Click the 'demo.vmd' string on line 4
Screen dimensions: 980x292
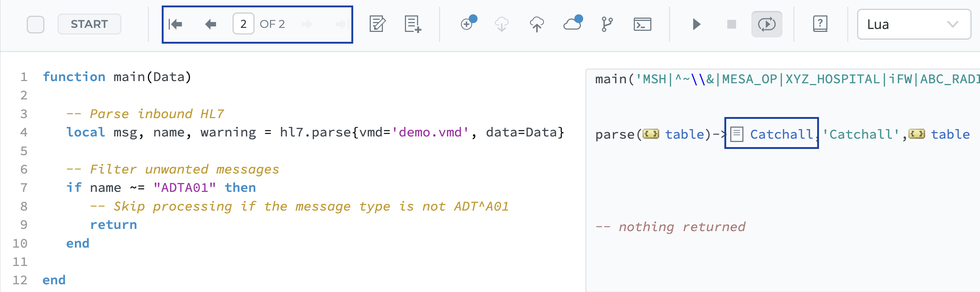point(430,132)
